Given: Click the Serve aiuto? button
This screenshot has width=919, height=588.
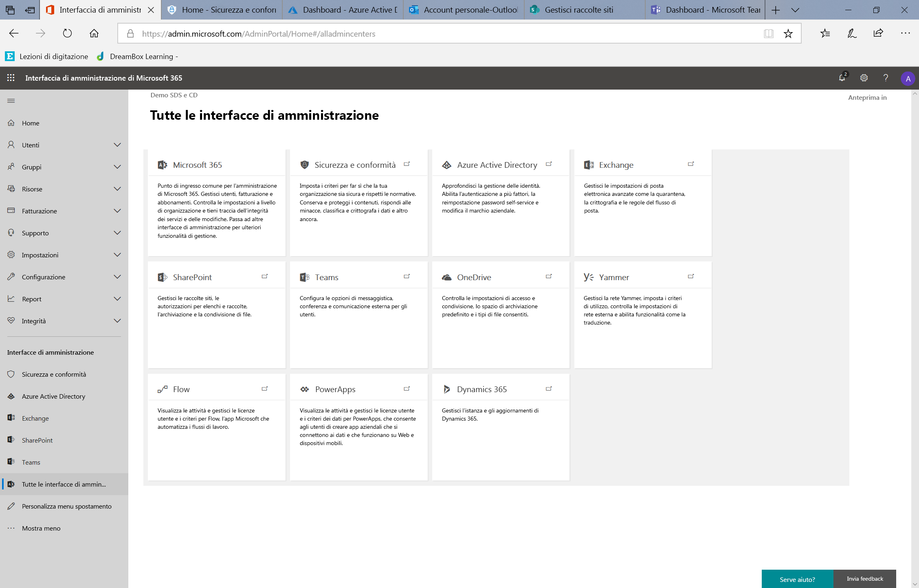Looking at the screenshot, I should click(797, 579).
